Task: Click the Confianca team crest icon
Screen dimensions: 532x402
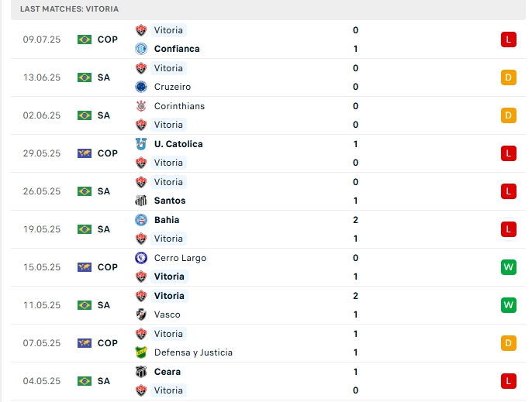Action: (x=141, y=49)
